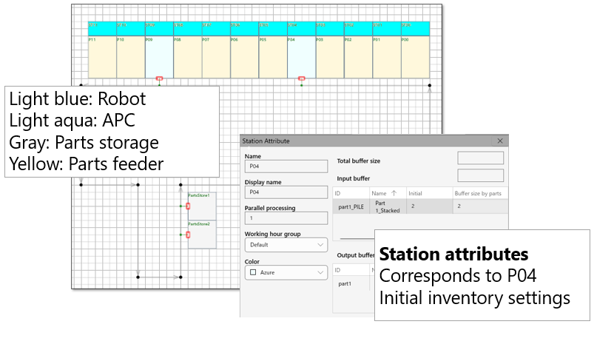
Task: Click the Azure color swatch box
Action: click(253, 273)
